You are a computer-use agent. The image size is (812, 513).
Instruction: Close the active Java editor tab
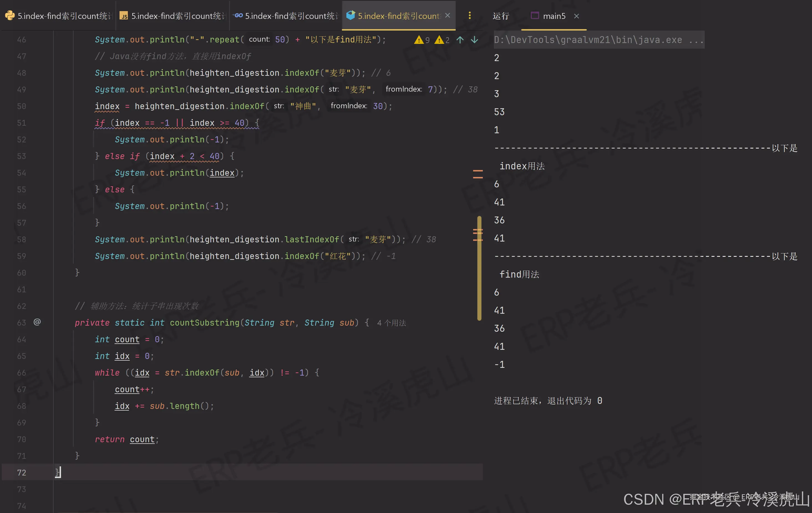coord(448,16)
